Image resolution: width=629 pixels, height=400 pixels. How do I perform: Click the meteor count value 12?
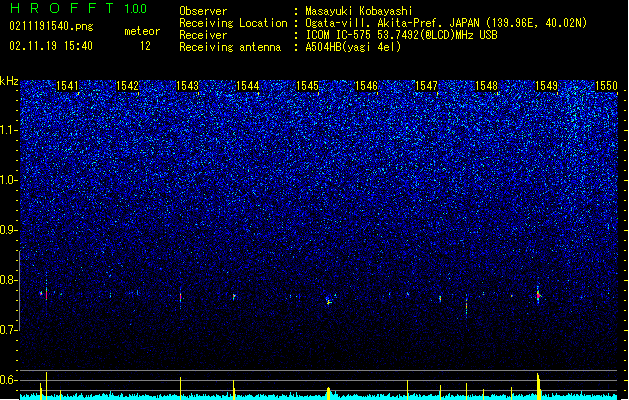(145, 46)
